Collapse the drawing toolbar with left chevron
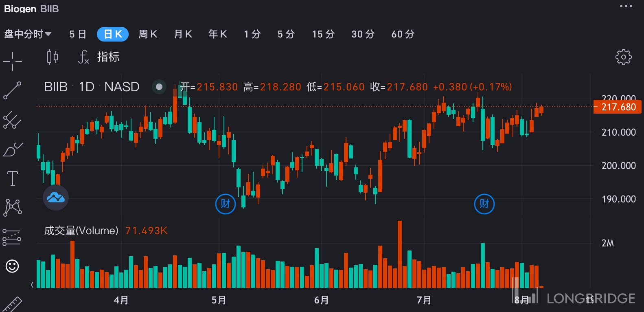Screen dimensions: 644x312 click(x=32, y=285)
